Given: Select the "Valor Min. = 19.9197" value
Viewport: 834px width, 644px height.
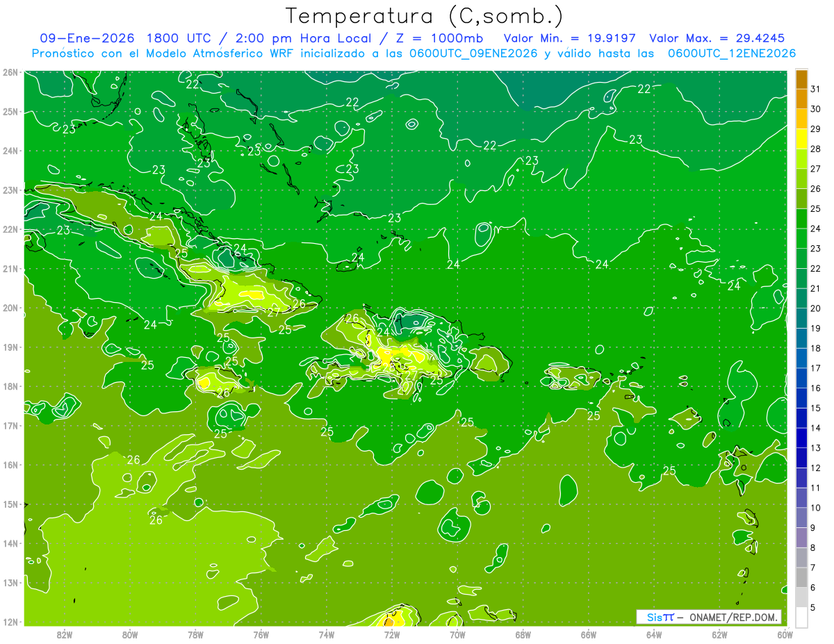Looking at the screenshot, I should pyautogui.click(x=570, y=38).
